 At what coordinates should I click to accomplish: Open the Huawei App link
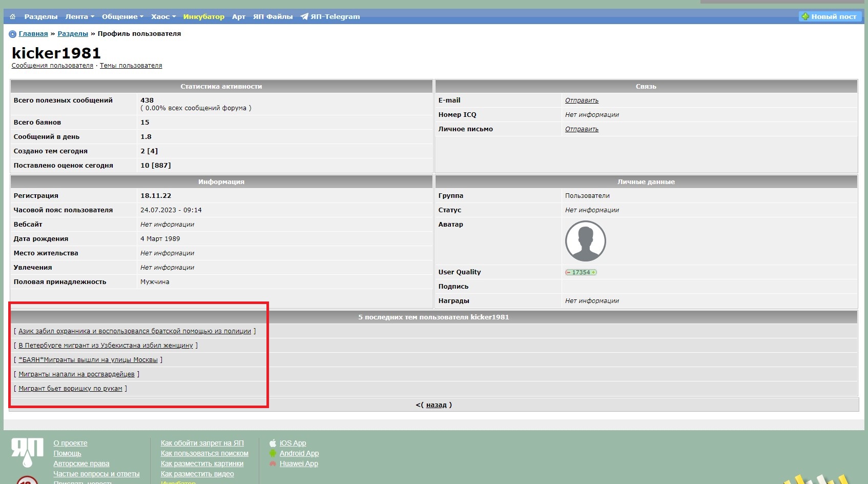pos(299,463)
